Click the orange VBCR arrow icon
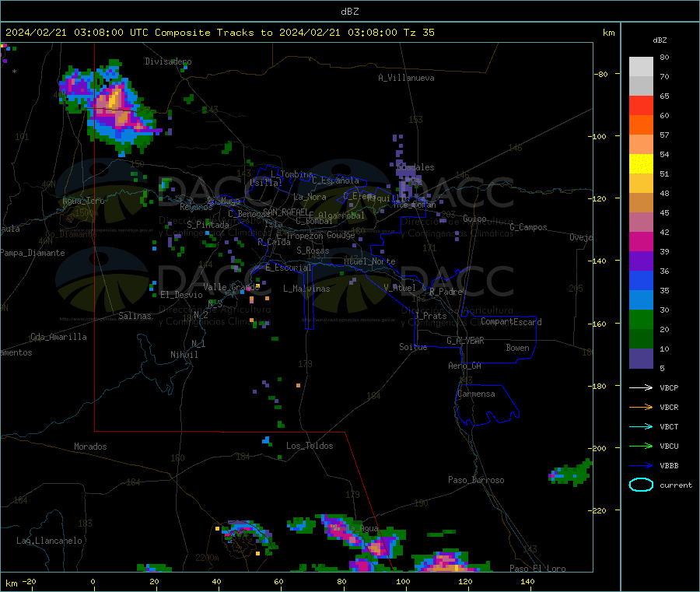The image size is (700, 592). (641, 407)
